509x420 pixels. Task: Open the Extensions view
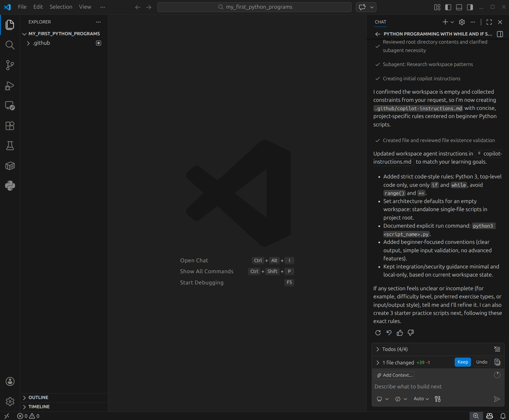10,126
